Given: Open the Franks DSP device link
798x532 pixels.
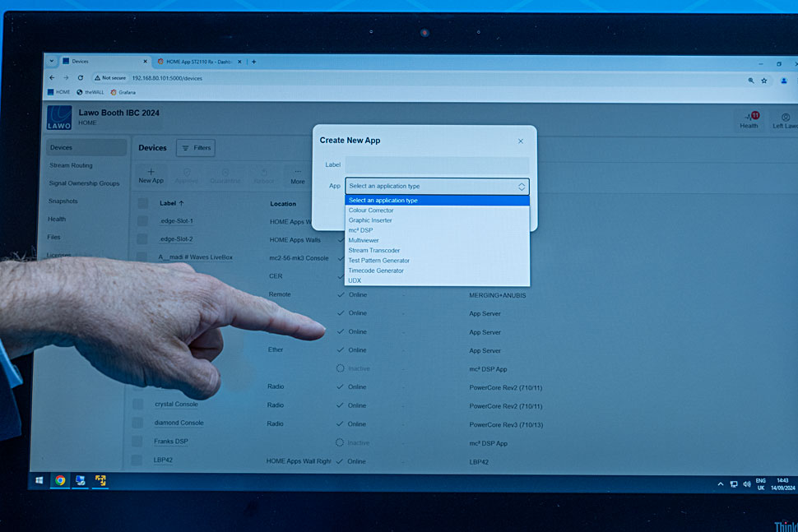Looking at the screenshot, I should coord(171,442).
